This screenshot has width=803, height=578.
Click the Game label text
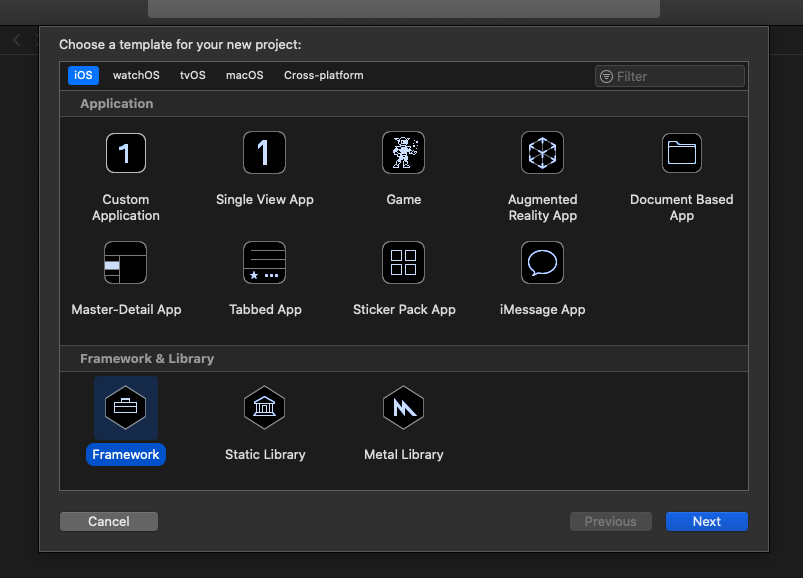[x=404, y=200]
